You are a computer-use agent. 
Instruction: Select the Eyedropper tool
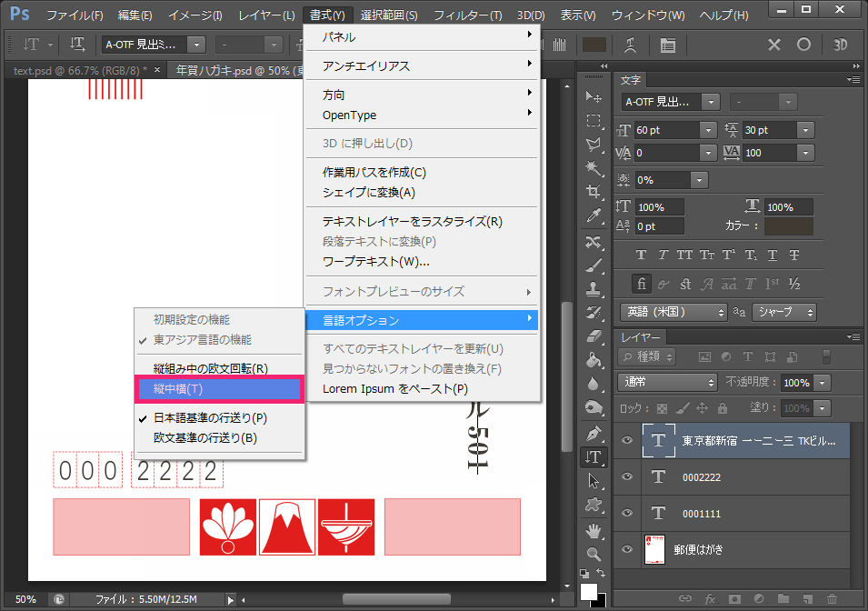(x=594, y=216)
